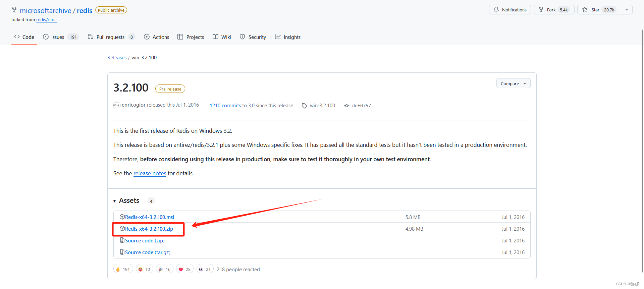Click the graph icon on Insights tab
The image size is (644, 289).
[278, 37]
